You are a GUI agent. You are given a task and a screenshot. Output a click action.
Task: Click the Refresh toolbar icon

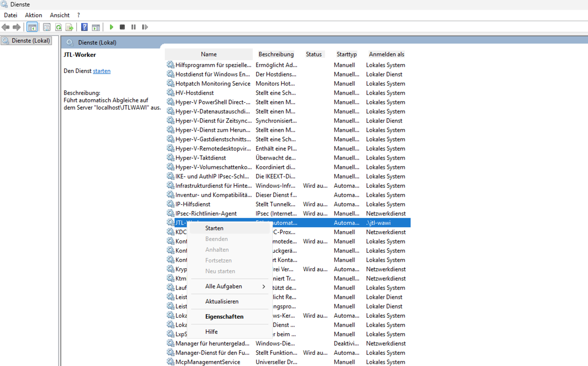click(58, 27)
